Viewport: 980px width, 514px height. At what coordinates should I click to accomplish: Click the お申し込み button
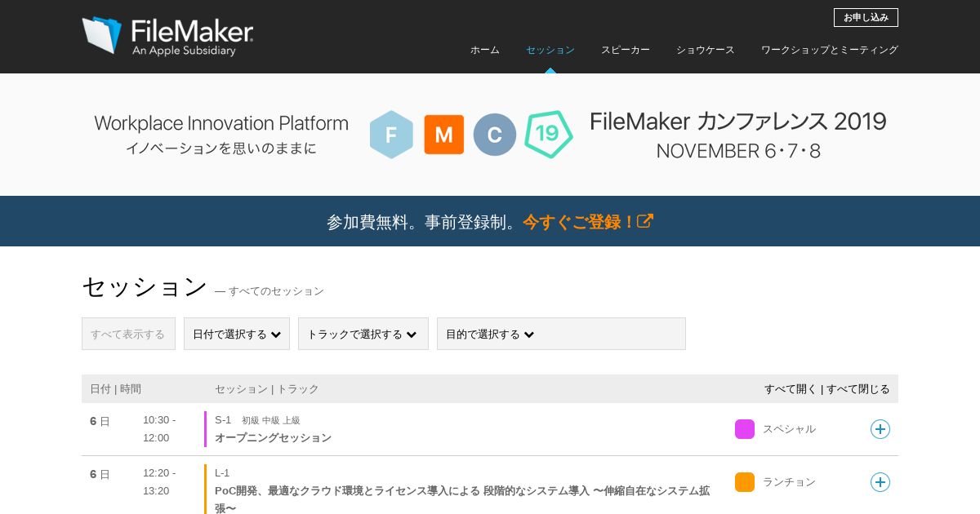coord(866,17)
